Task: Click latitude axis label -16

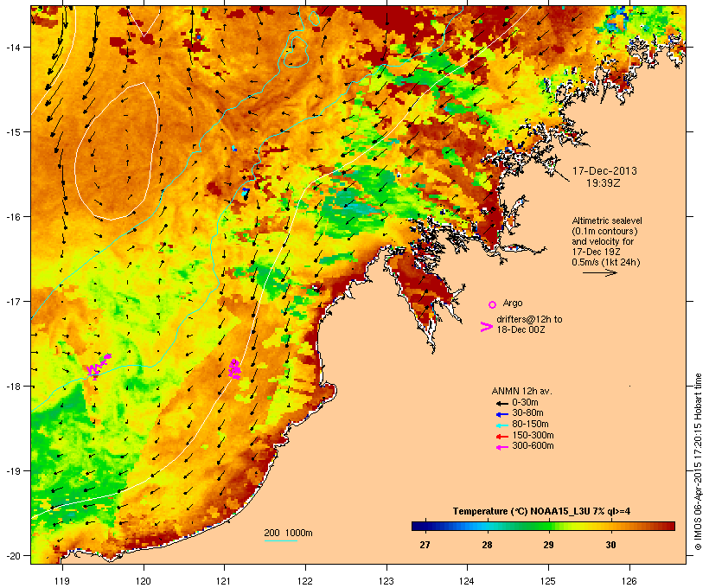Action: (x=12, y=217)
